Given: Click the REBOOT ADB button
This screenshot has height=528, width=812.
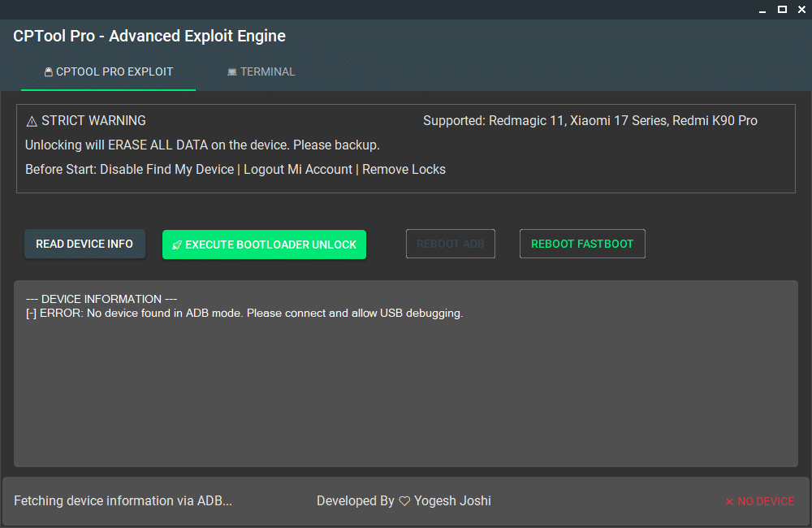Looking at the screenshot, I should pyautogui.click(x=450, y=244).
